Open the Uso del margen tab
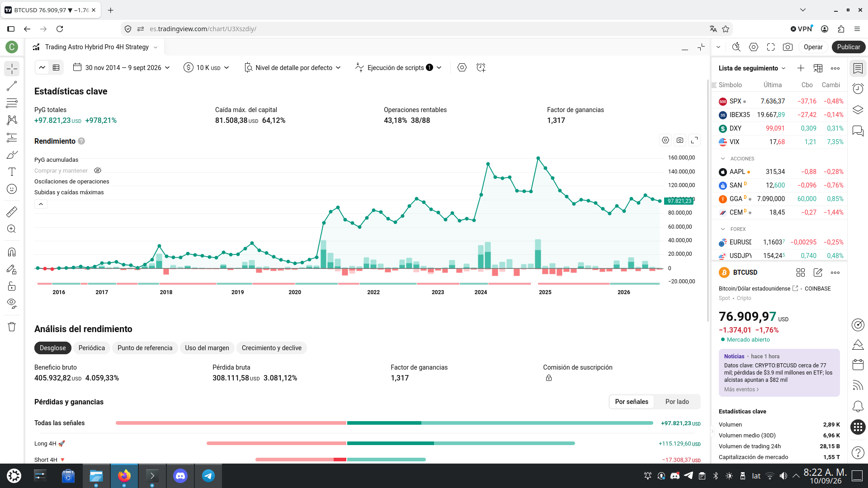Image resolution: width=868 pixels, height=488 pixels. point(207,348)
